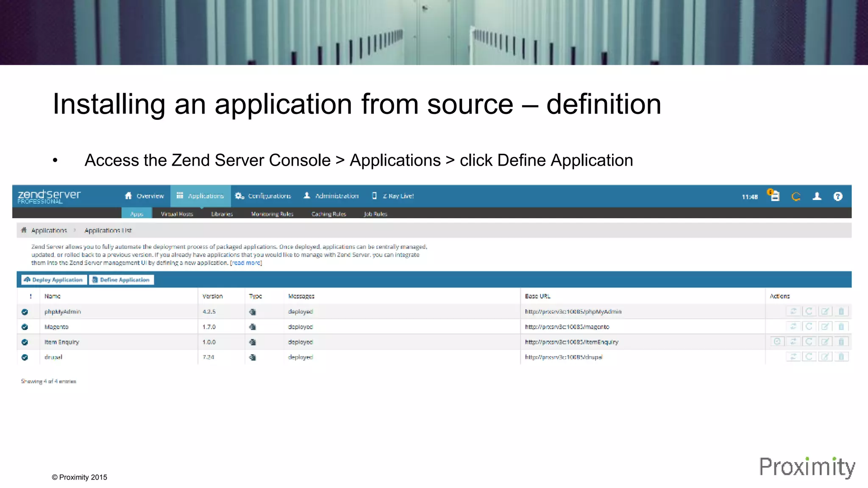Open the Administration main menu
Screen dimensions: 868x488
[x=331, y=196]
